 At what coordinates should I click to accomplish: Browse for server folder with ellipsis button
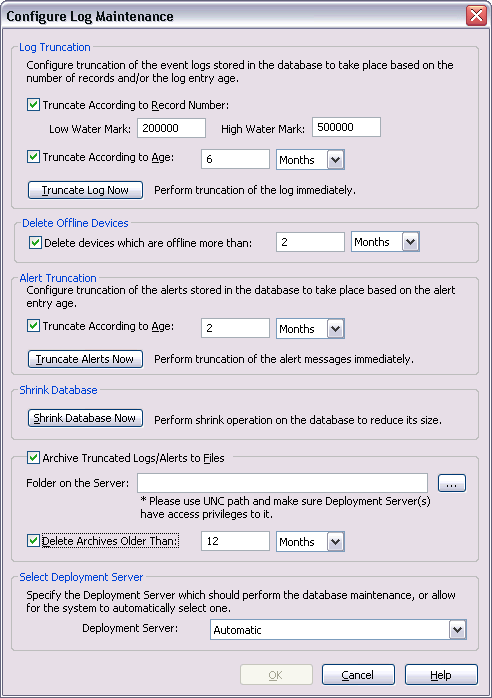[x=452, y=483]
